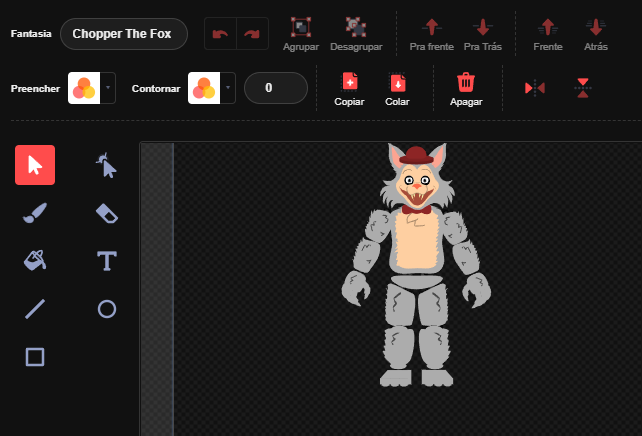Click the outline width field showing 0
This screenshot has width=642, height=436.
click(276, 88)
